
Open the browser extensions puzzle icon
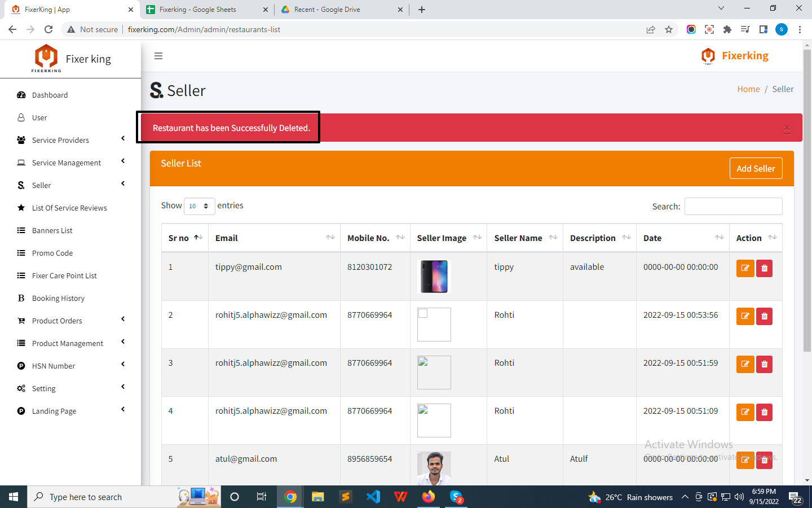coord(727,29)
